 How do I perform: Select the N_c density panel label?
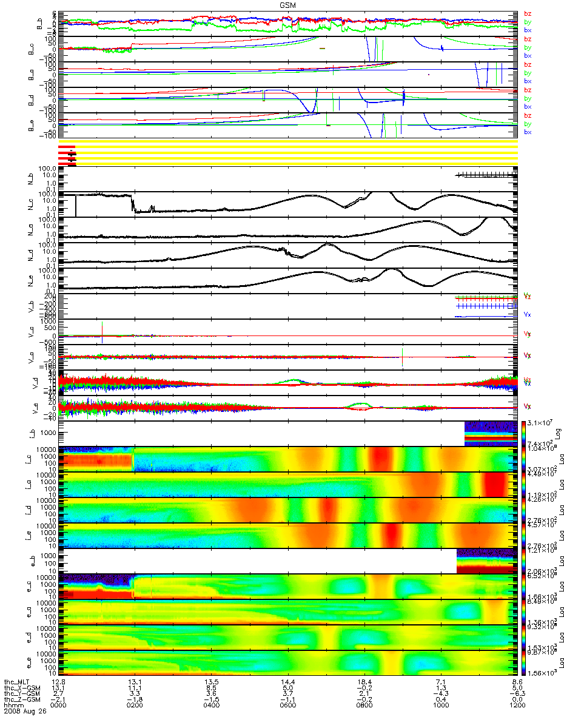30,205
